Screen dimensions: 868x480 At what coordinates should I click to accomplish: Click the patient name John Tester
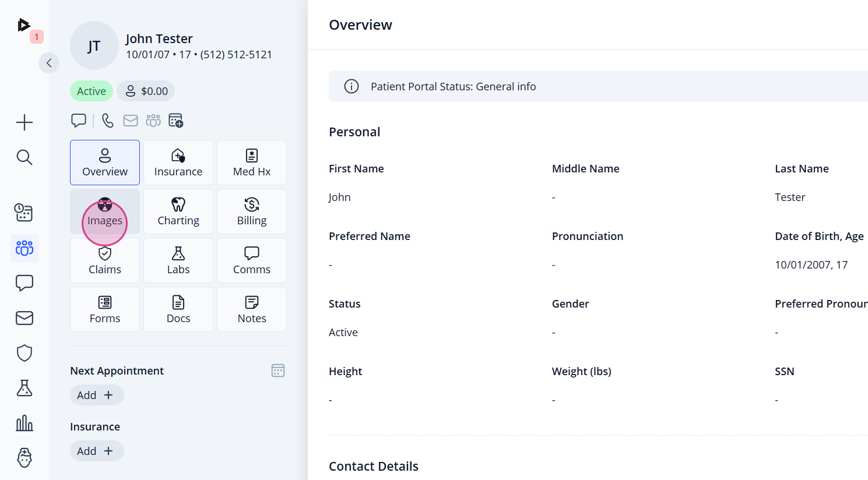tap(159, 38)
